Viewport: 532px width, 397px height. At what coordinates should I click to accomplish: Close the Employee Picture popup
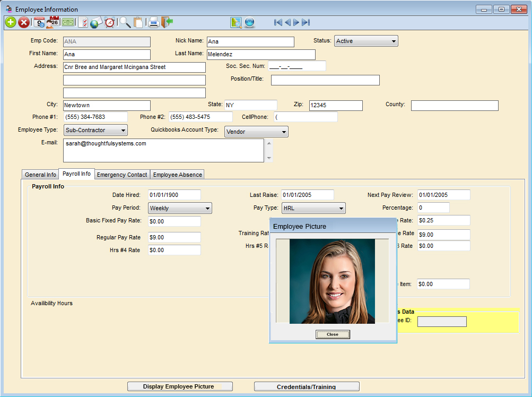click(x=333, y=334)
